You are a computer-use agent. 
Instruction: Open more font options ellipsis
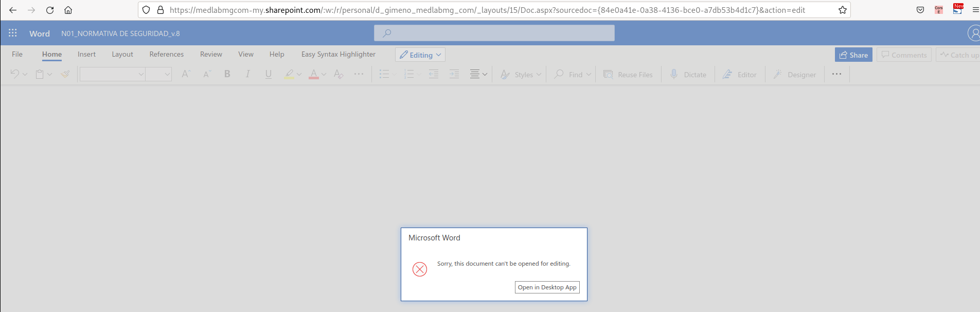[x=359, y=74]
